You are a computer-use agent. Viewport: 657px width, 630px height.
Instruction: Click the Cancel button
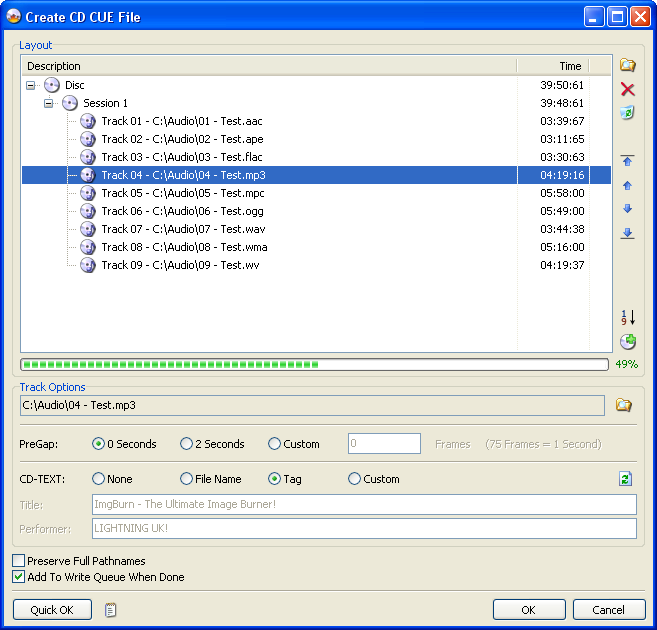coord(608,609)
